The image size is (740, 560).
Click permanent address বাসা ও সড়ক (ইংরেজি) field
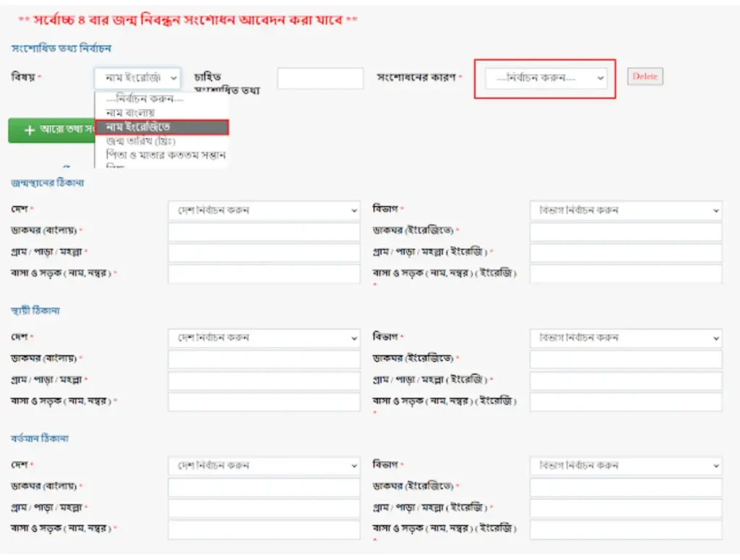pos(626,402)
